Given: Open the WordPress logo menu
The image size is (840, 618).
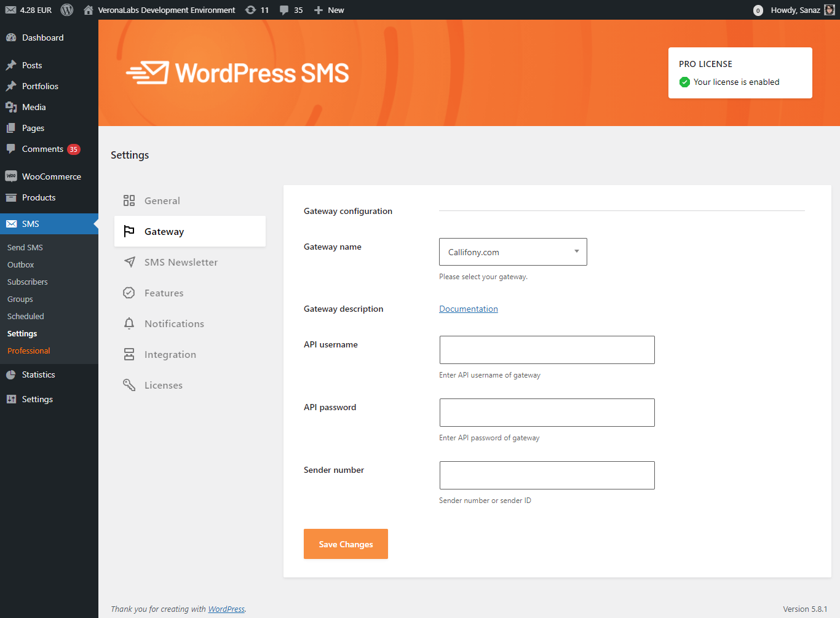Looking at the screenshot, I should (67, 10).
